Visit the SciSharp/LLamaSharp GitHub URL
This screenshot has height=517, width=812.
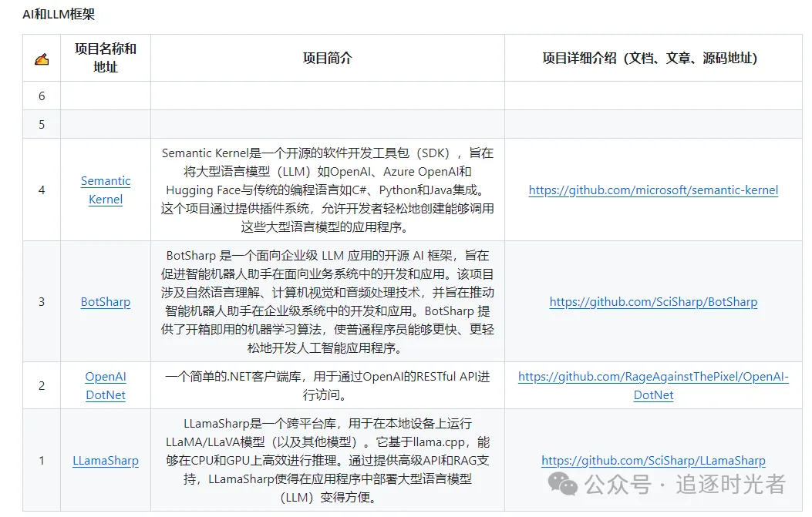(653, 460)
